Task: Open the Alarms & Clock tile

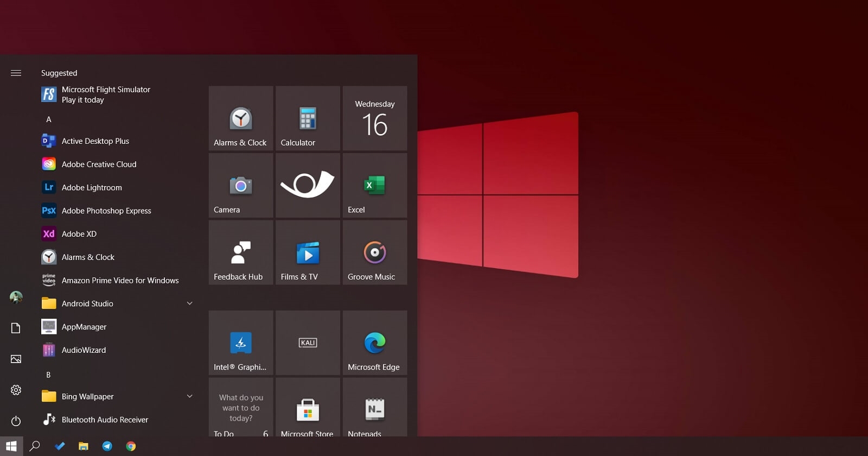Action: pyautogui.click(x=241, y=118)
